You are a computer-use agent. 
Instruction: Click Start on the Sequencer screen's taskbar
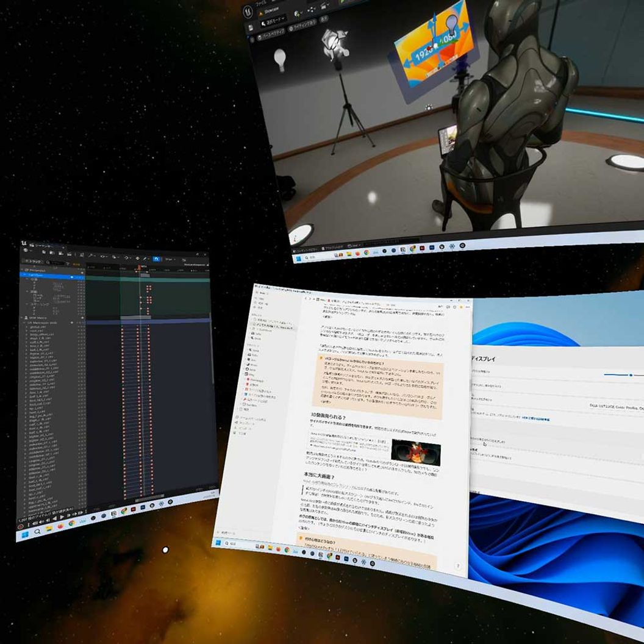point(24,535)
